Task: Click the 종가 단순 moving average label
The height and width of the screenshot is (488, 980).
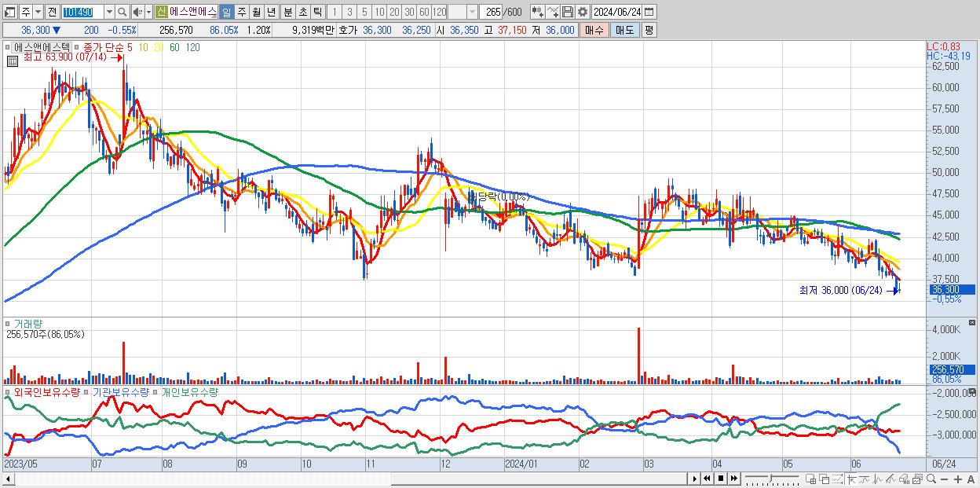Action: pyautogui.click(x=103, y=47)
